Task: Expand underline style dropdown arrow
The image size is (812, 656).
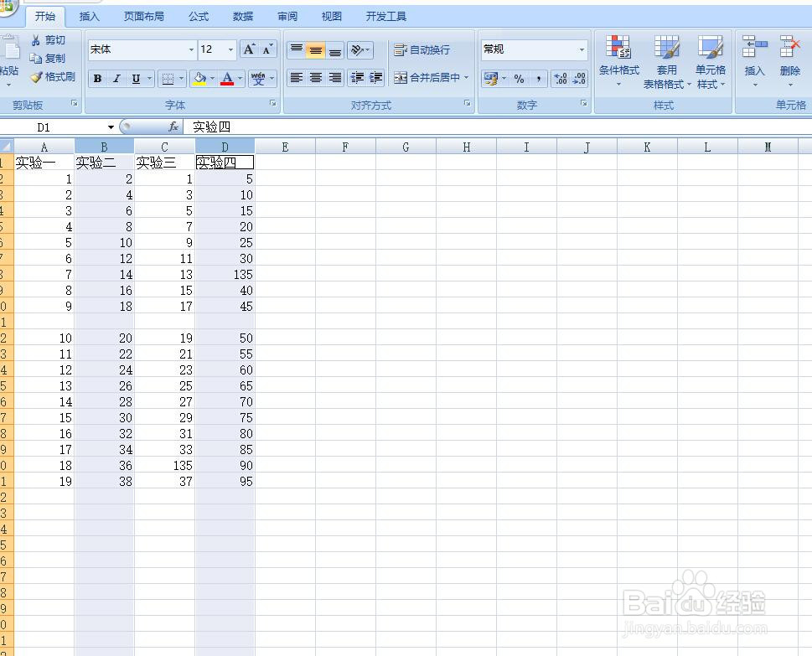Action: click(149, 79)
